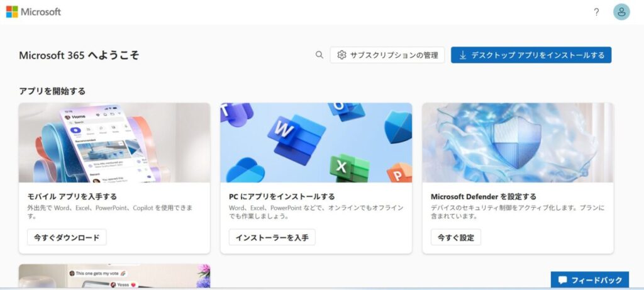The width and height of the screenshot is (644, 290).
Task: Open the フィードバック button
Action: tap(589, 280)
